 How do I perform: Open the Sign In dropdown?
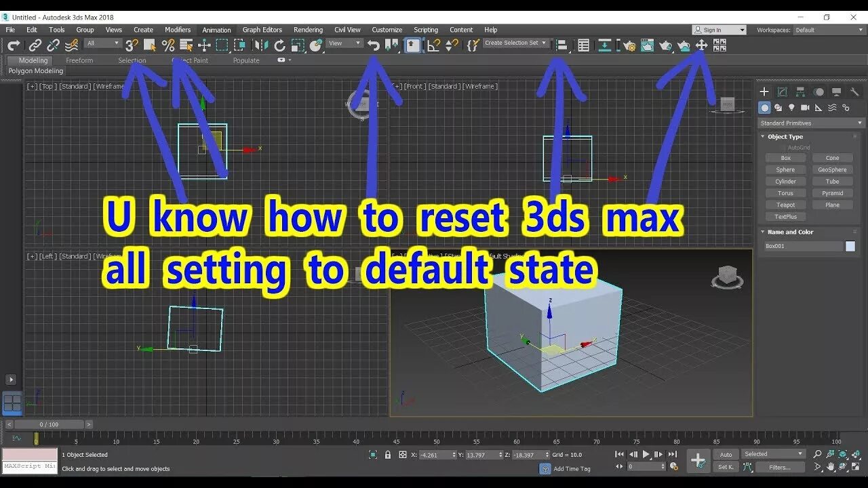click(719, 30)
